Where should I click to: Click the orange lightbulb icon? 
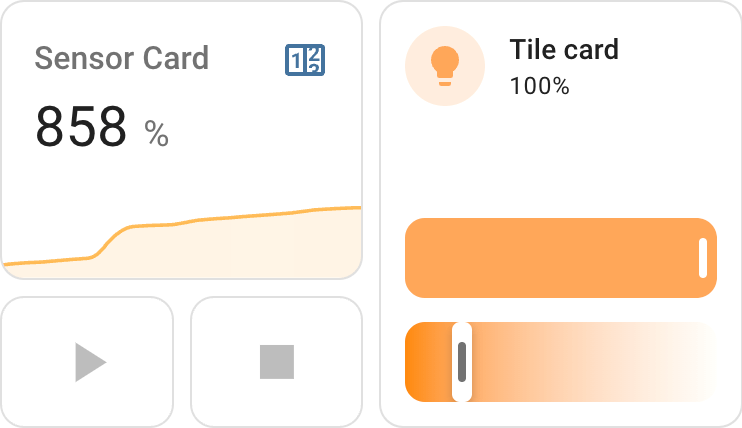445,66
